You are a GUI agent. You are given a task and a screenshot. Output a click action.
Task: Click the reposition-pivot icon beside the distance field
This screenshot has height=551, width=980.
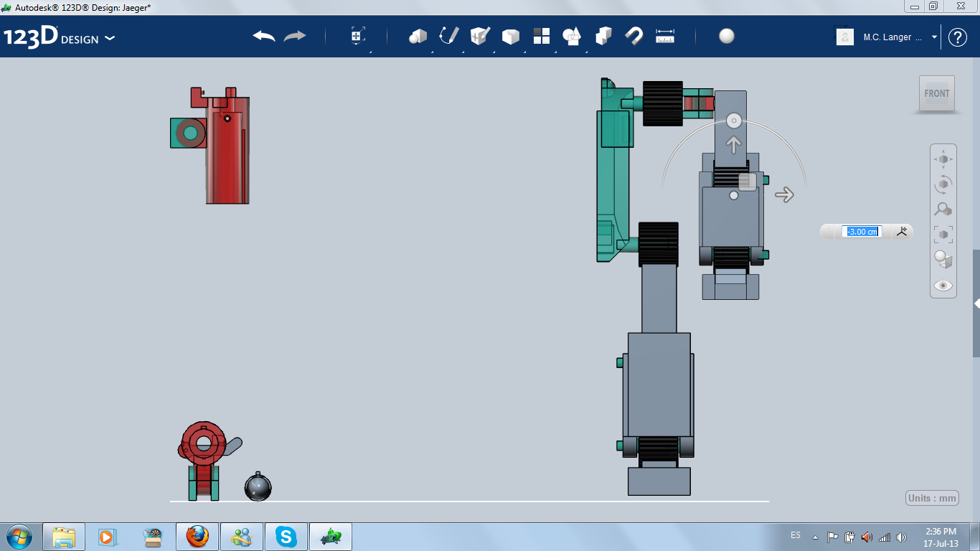(903, 231)
